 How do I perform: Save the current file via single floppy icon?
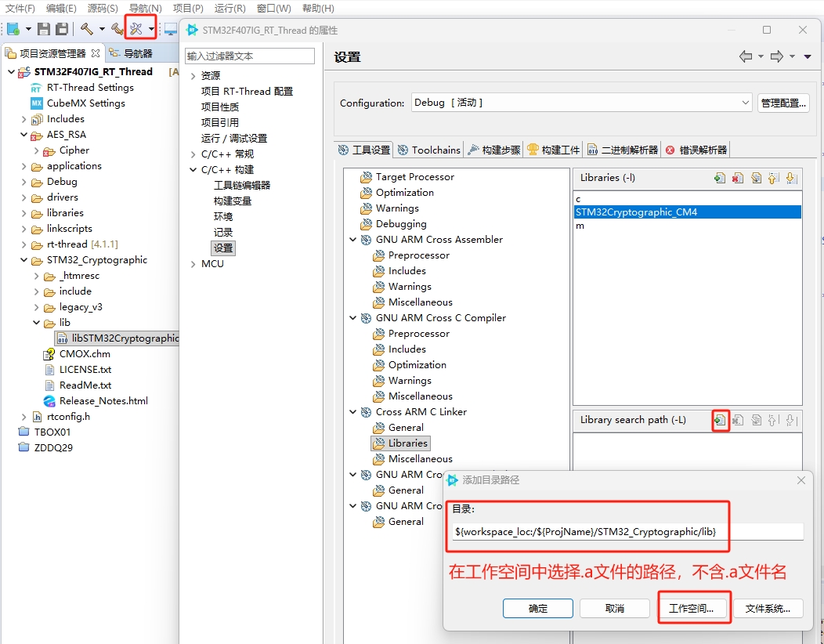tap(44, 29)
